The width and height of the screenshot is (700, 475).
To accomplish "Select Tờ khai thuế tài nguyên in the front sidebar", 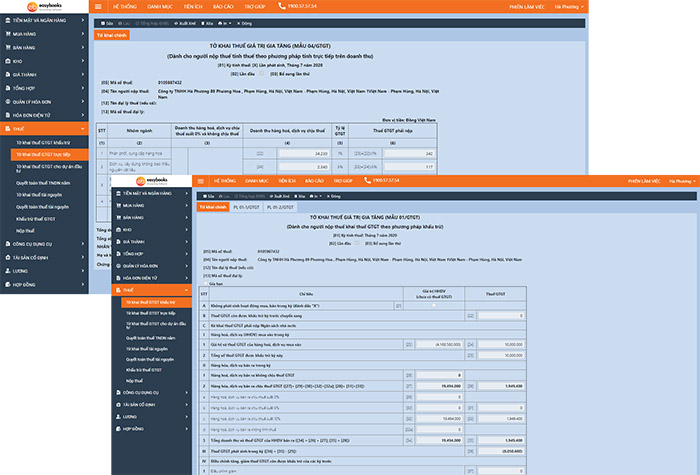I will [147, 349].
